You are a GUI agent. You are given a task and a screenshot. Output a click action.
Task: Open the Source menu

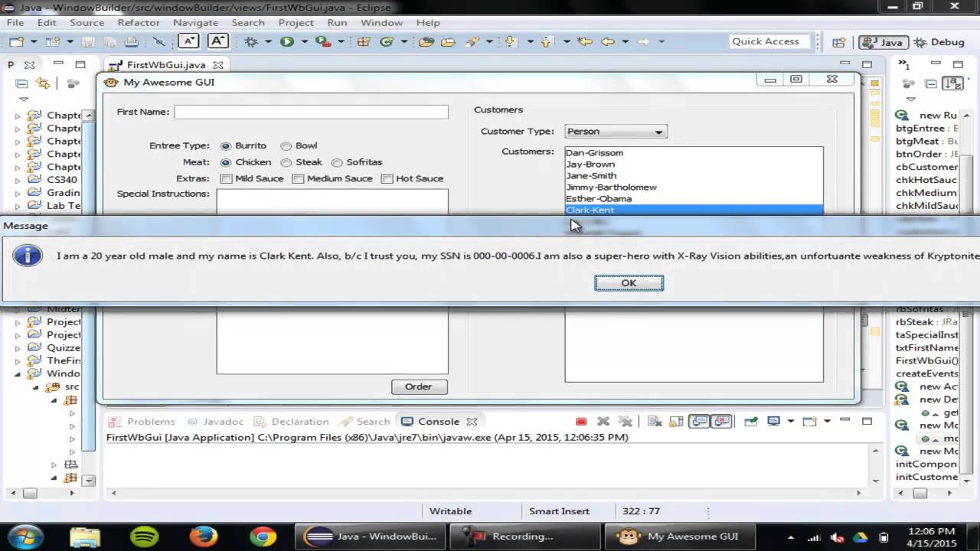[x=87, y=23]
